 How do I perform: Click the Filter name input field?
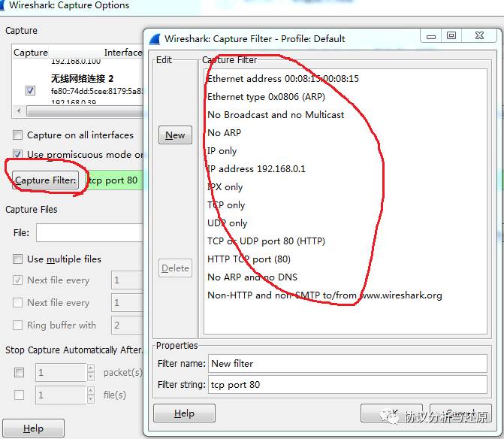(348, 363)
